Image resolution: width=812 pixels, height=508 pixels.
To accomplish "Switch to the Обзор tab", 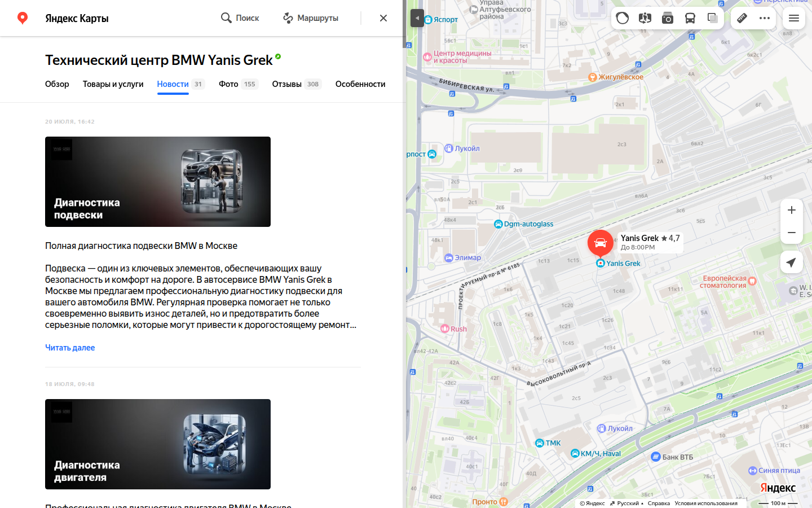I will pos(57,84).
